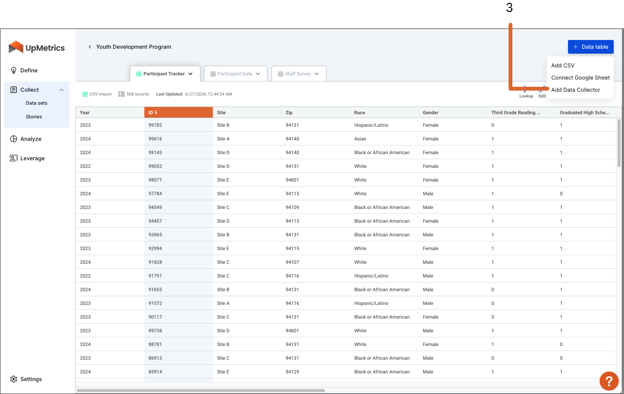The height and width of the screenshot is (394, 624).
Task: Click the 508 records table icon
Action: tap(121, 94)
